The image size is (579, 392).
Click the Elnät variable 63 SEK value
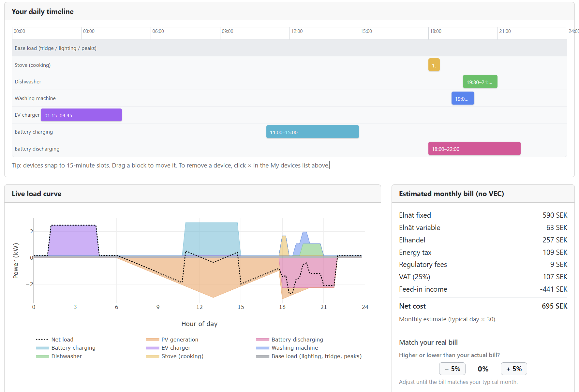557,227
